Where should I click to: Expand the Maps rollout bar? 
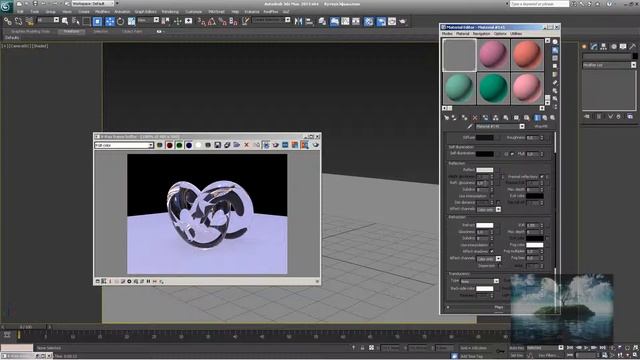point(499,307)
